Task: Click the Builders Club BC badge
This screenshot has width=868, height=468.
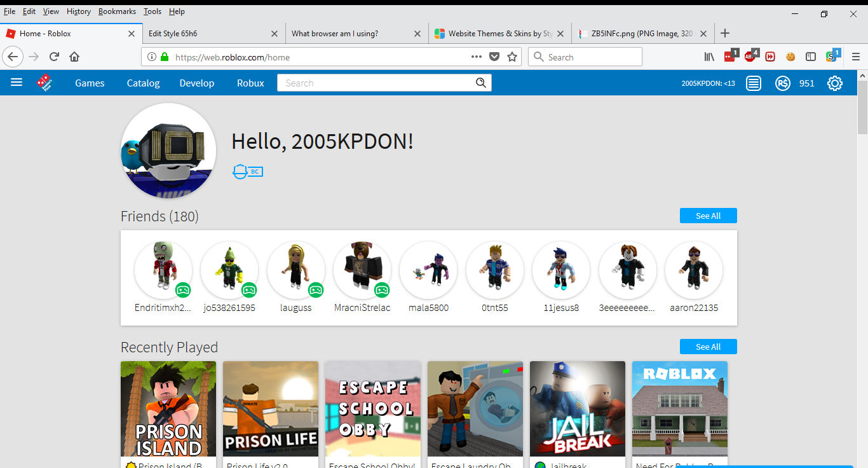Action: coord(248,172)
